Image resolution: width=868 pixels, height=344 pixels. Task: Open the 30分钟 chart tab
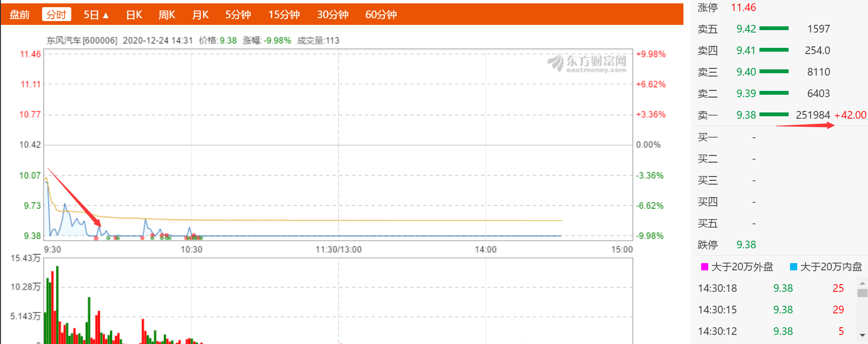click(x=333, y=15)
